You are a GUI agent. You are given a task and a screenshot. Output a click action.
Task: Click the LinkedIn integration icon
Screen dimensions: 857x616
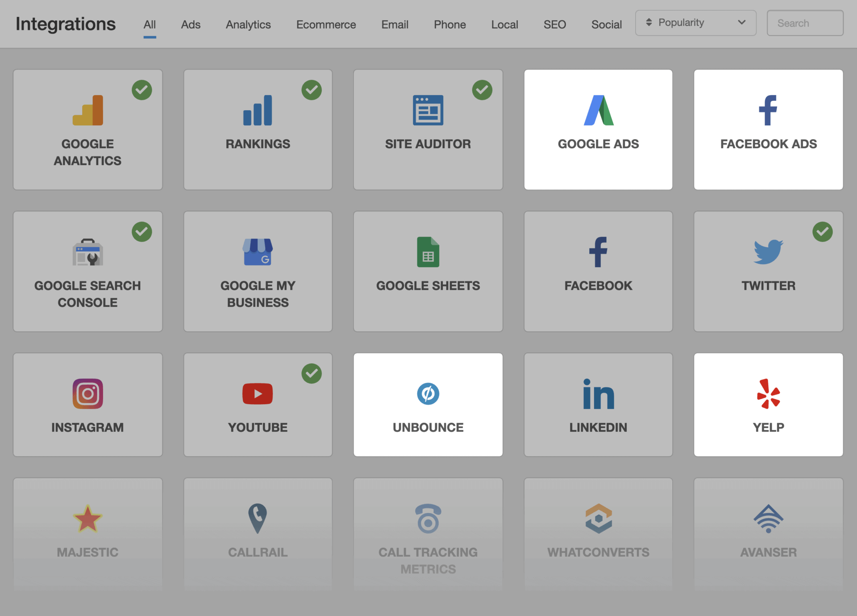[598, 393]
